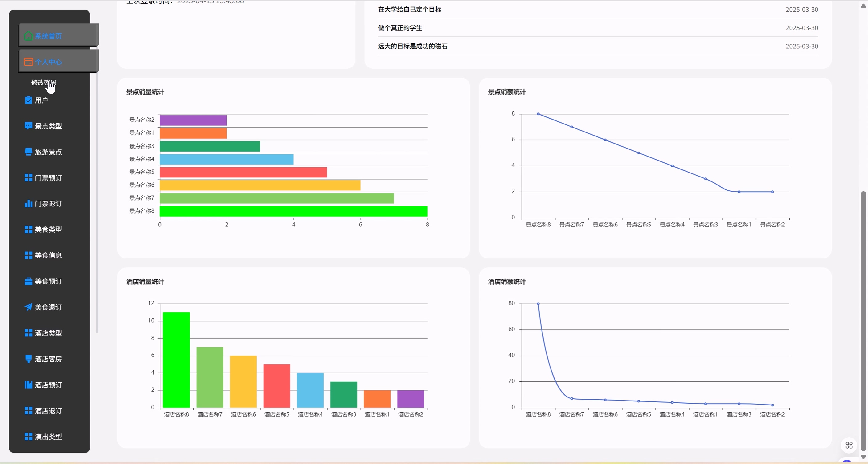Click 酒店名称8 peak point on sales line chart

pos(538,304)
